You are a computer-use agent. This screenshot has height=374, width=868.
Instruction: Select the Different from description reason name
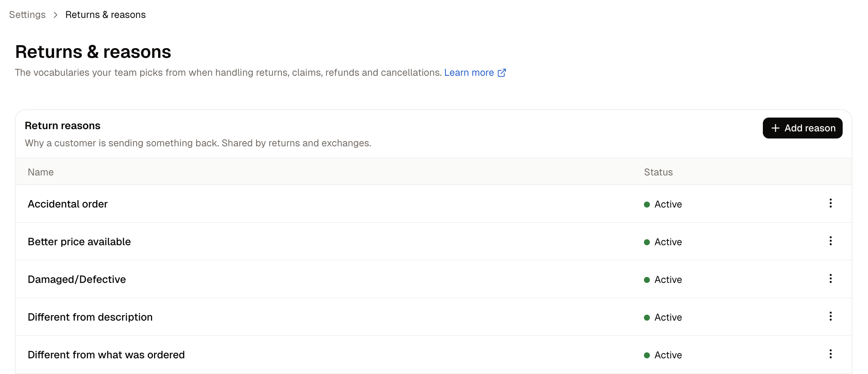click(90, 317)
